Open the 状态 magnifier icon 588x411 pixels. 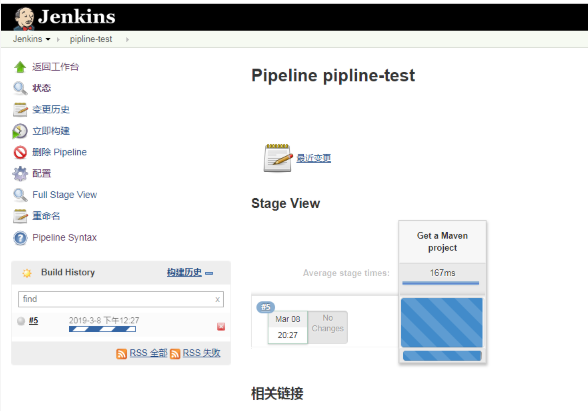pyautogui.click(x=20, y=88)
